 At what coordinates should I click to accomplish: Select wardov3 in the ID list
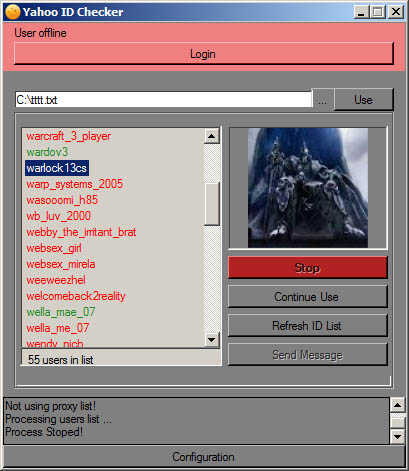tap(47, 152)
